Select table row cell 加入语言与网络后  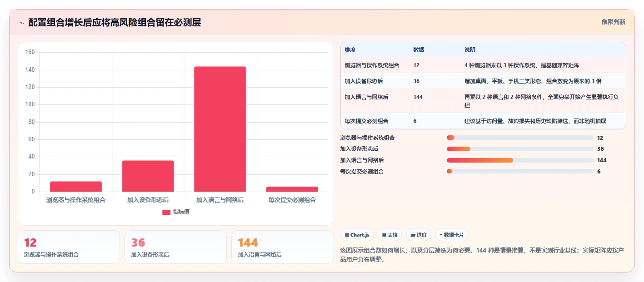click(x=366, y=97)
